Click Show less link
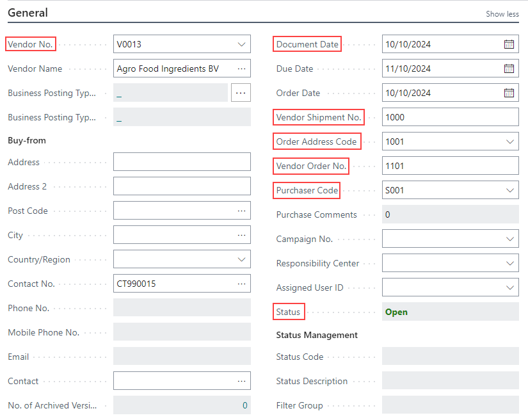528x420 pixels. pos(502,14)
